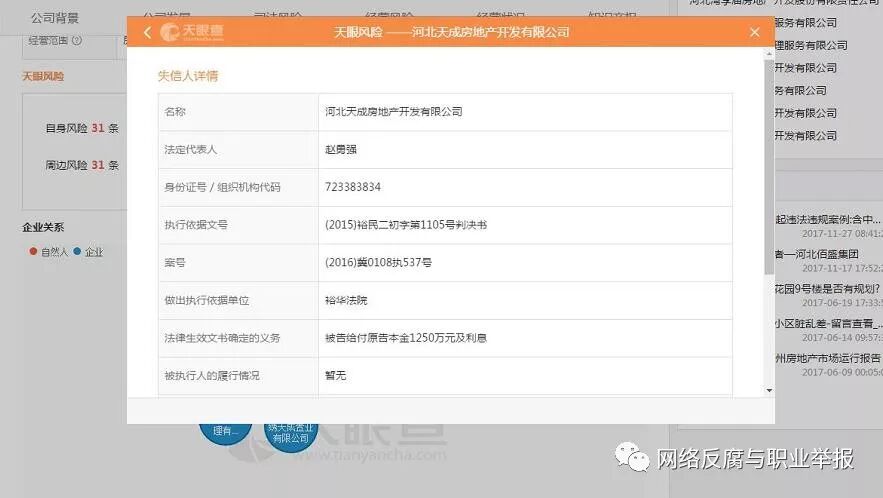This screenshot has height=498, width=883.
Task: Click the dialog scrollbar up arrow
Action: coord(769,54)
